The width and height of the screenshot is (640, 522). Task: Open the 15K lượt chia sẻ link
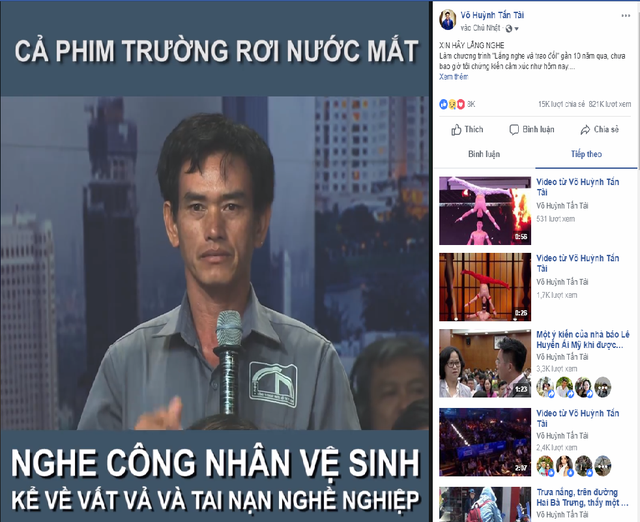(561, 104)
